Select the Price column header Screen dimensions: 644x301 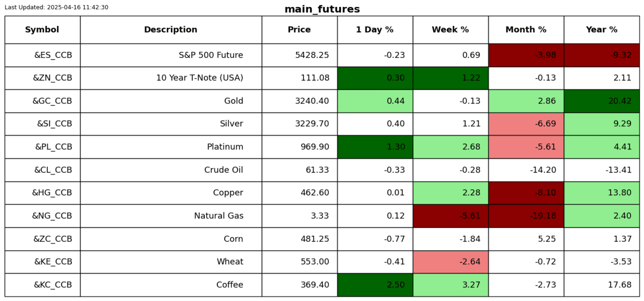299,30
